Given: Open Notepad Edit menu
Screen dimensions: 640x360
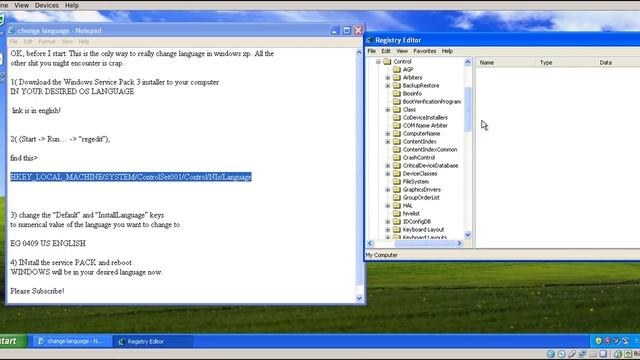Looking at the screenshot, I should [x=28, y=42].
